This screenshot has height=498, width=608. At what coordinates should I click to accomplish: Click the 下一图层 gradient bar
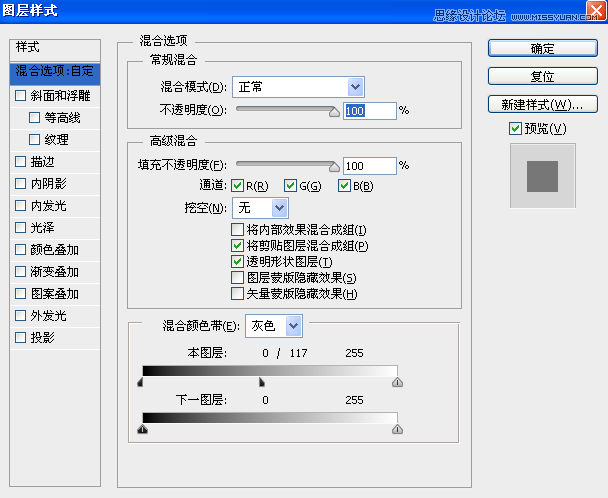coord(270,418)
